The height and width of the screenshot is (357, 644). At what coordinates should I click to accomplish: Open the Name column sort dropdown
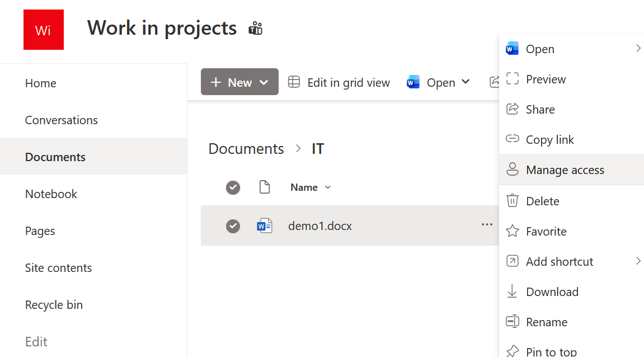(x=328, y=187)
